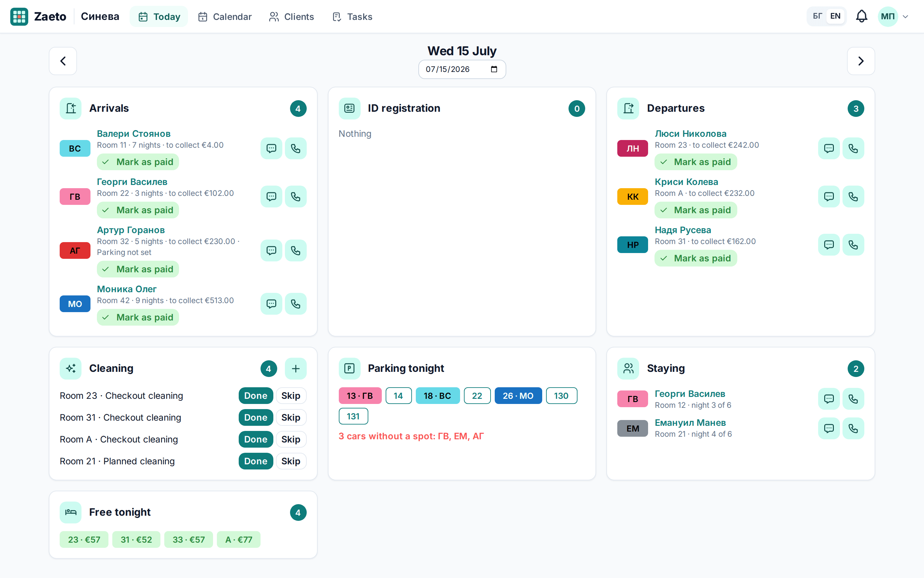Screen dimensions: 924x578
Task: Message Артур Горанов via the chat icon
Action: coord(271,250)
